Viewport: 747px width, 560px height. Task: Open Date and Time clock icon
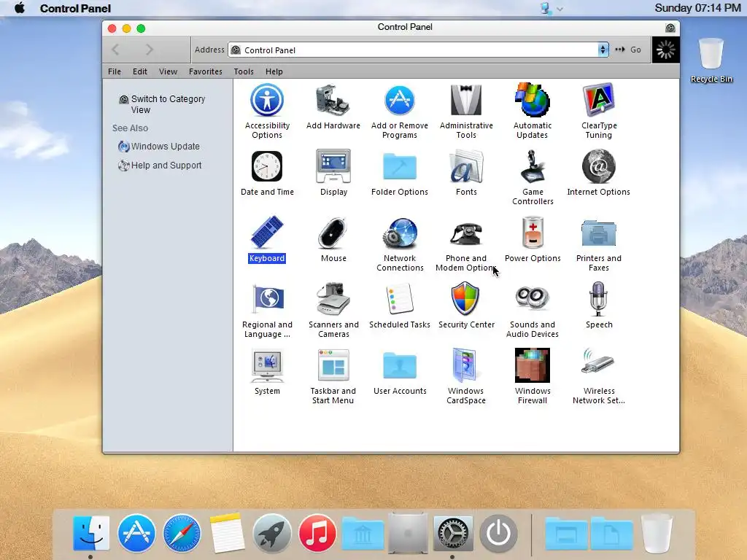coord(267,167)
